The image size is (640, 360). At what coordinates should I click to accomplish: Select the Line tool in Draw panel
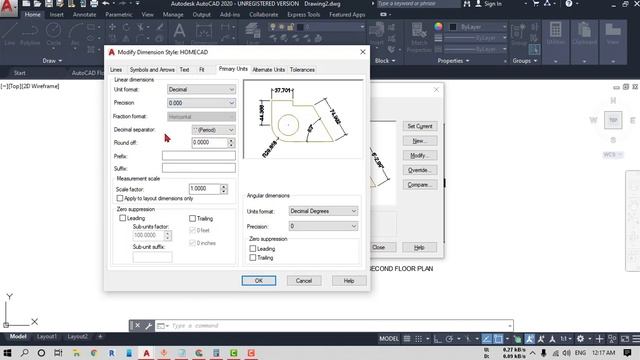[10, 34]
